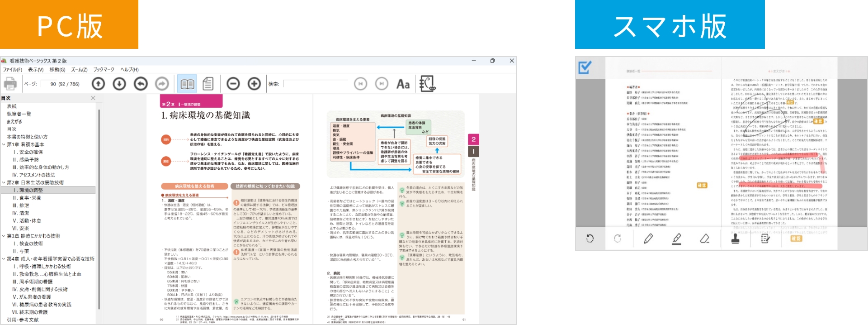The width and height of the screenshot is (868, 325).
Task: Tap the memo note icon in smartphone toolbar
Action: [x=765, y=239]
